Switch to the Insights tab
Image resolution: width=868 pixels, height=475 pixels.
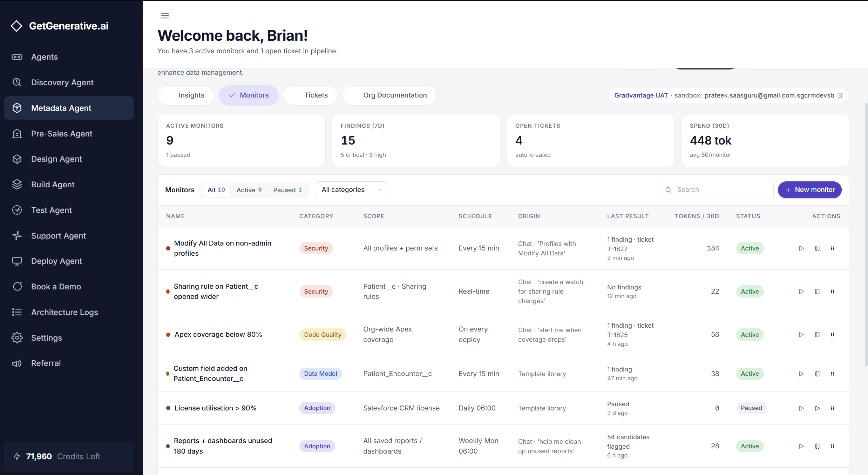pos(186,95)
